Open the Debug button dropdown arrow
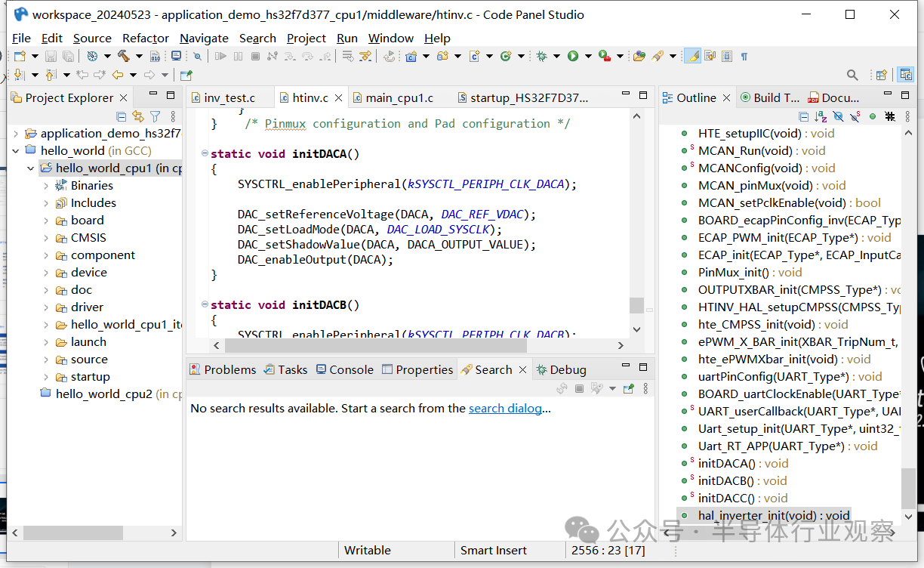 pos(556,56)
